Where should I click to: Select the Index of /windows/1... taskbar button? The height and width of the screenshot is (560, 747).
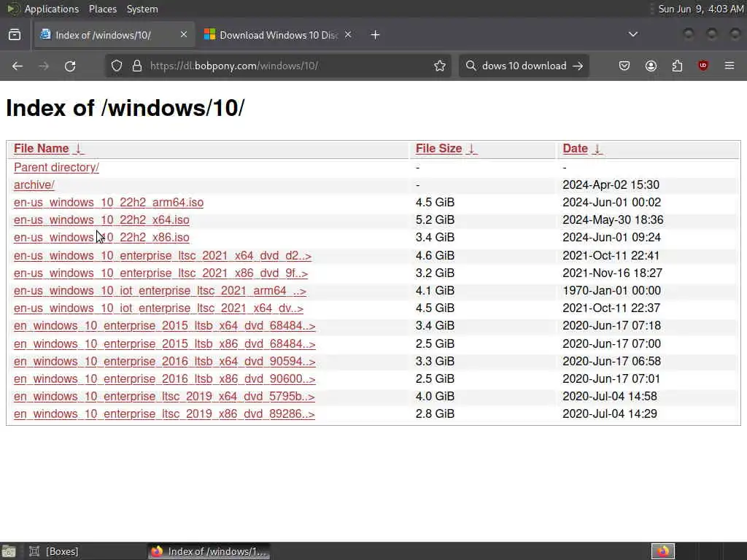209,551
